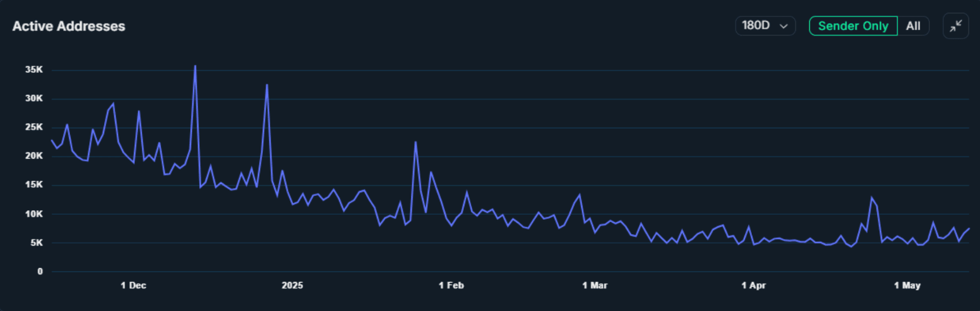Switch to the All addresses filter
980x311 pixels.
point(913,26)
